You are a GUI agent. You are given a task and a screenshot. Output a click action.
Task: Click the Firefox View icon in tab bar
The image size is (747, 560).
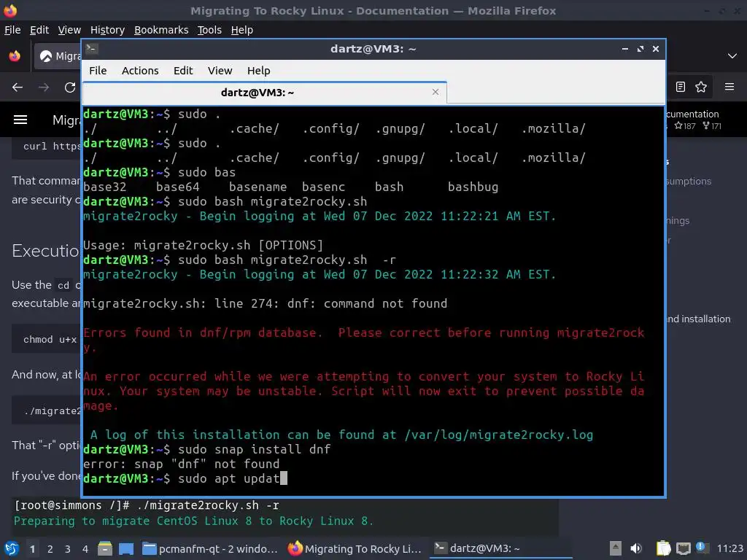tap(15, 55)
